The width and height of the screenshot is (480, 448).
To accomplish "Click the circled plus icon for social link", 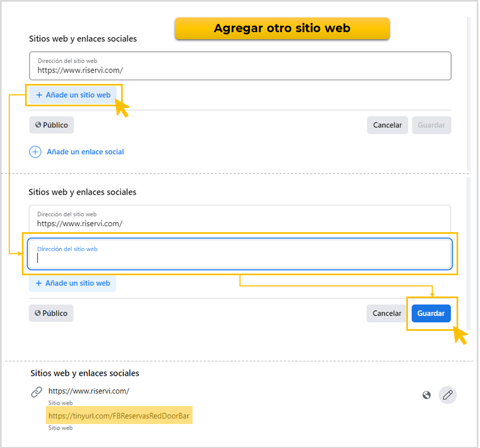I will click(35, 152).
